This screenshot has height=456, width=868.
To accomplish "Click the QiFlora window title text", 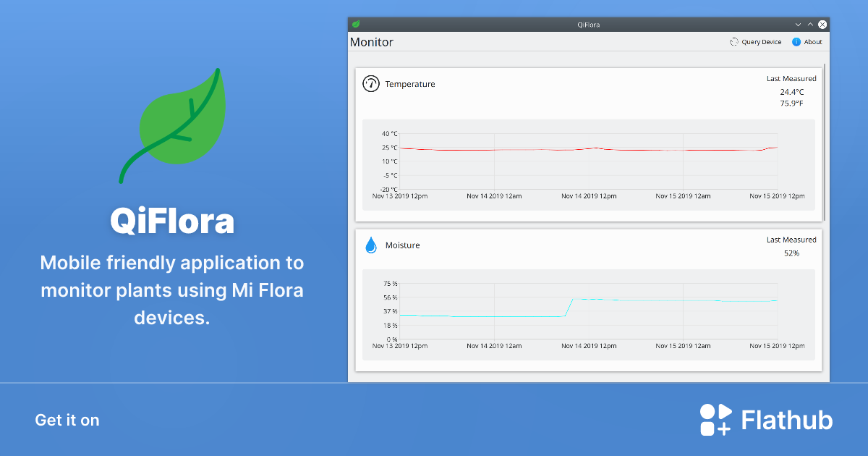I will pyautogui.click(x=588, y=25).
